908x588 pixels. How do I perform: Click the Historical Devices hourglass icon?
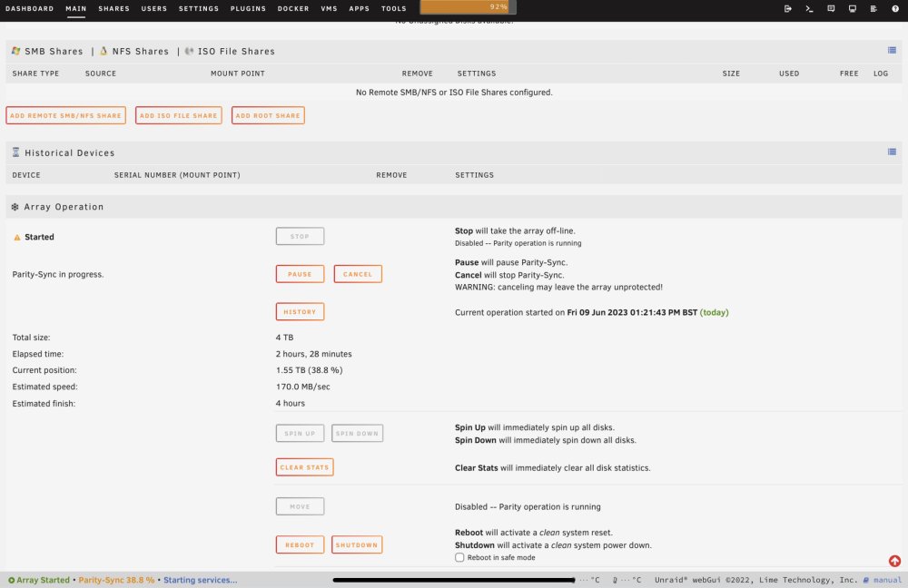(15, 152)
